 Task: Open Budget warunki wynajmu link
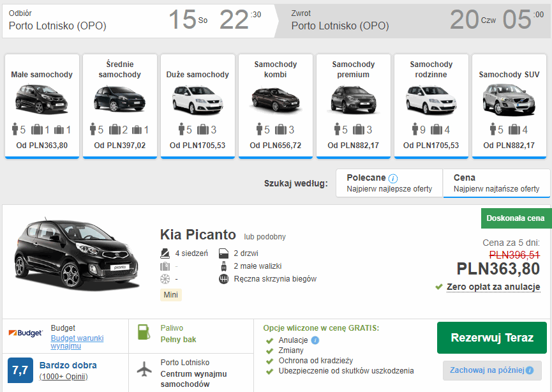click(77, 342)
